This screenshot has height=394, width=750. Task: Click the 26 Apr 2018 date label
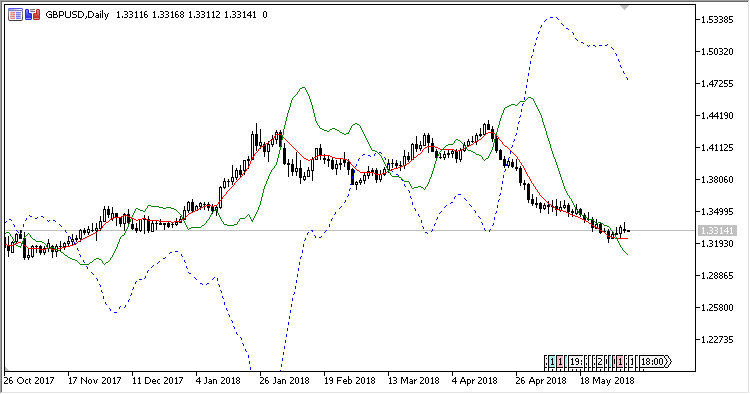pyautogui.click(x=541, y=381)
